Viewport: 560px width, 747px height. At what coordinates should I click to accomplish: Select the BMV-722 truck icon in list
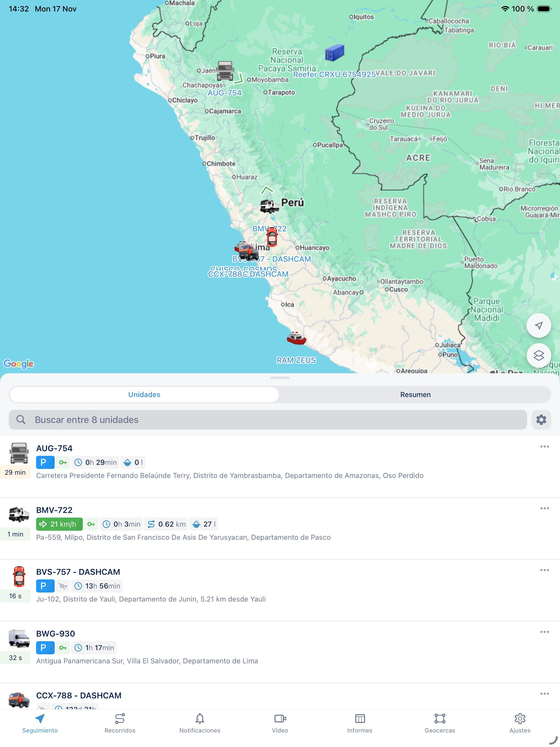coord(19,515)
